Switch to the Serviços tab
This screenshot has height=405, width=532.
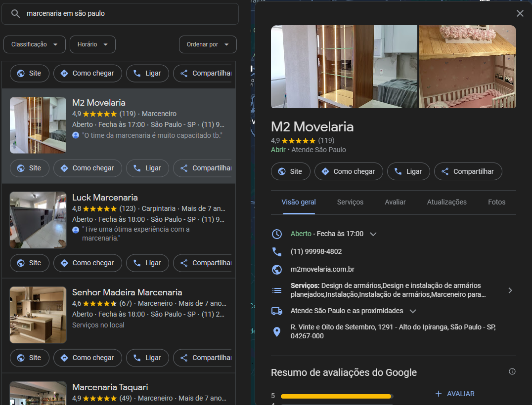(x=350, y=202)
